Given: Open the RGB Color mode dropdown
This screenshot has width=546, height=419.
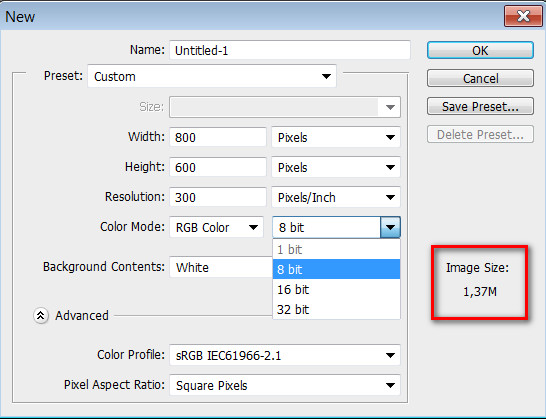Looking at the screenshot, I should click(216, 227).
